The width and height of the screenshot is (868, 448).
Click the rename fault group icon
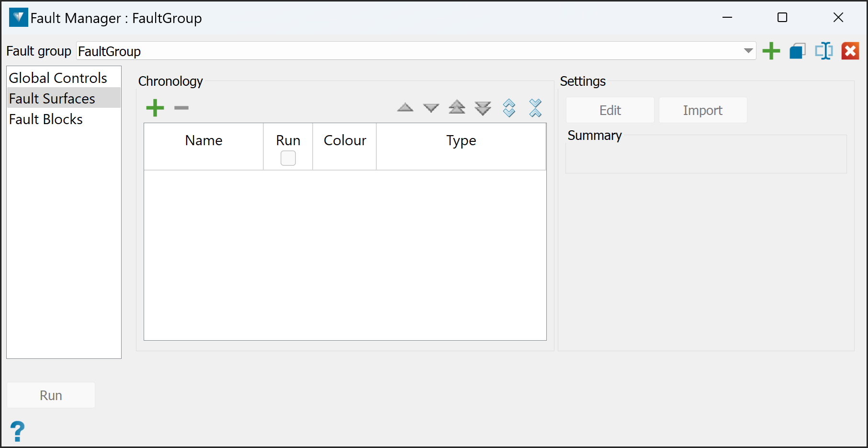[824, 51]
